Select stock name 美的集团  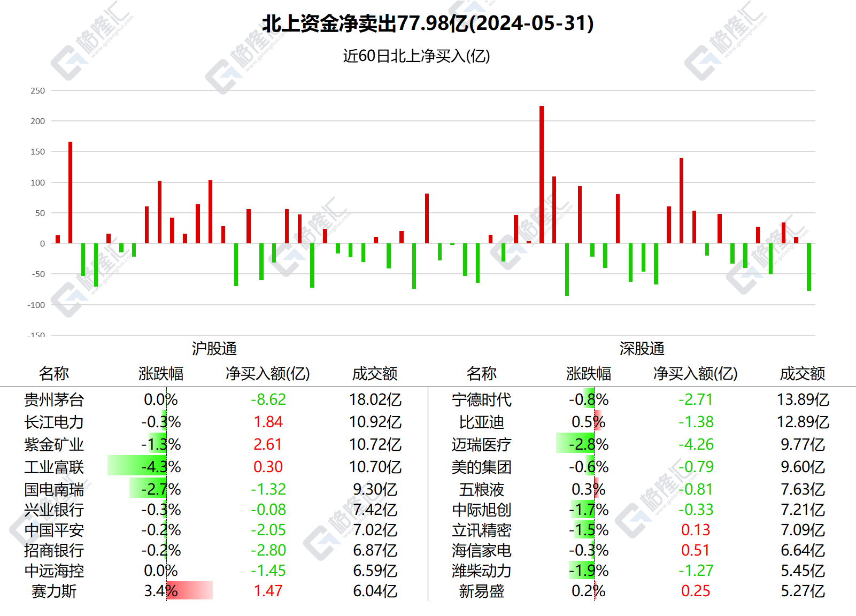pos(482,467)
